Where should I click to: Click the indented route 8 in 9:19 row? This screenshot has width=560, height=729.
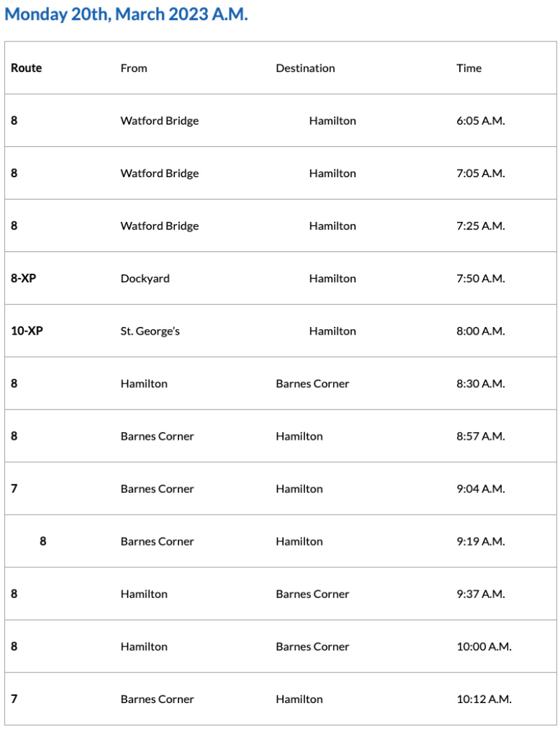(43, 541)
